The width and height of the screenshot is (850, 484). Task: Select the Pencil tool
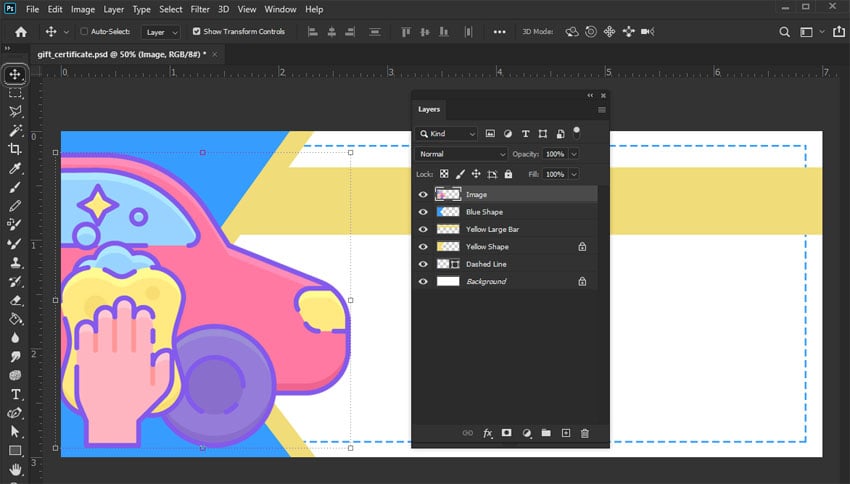15,206
